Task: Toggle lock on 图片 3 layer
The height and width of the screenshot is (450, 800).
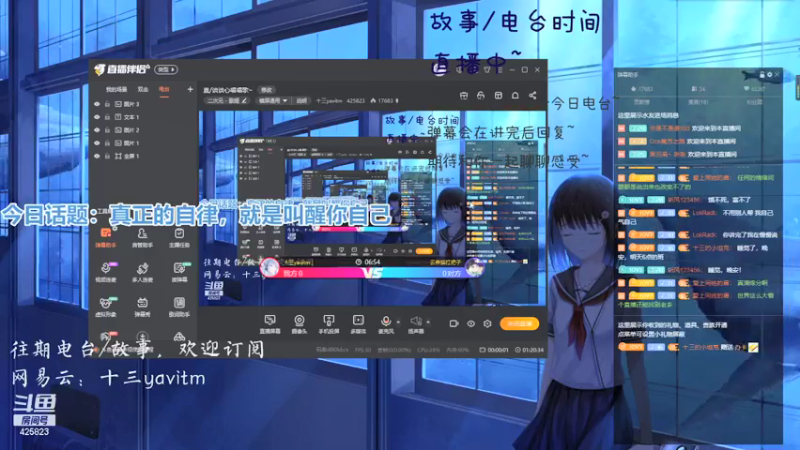Action: tap(107, 104)
